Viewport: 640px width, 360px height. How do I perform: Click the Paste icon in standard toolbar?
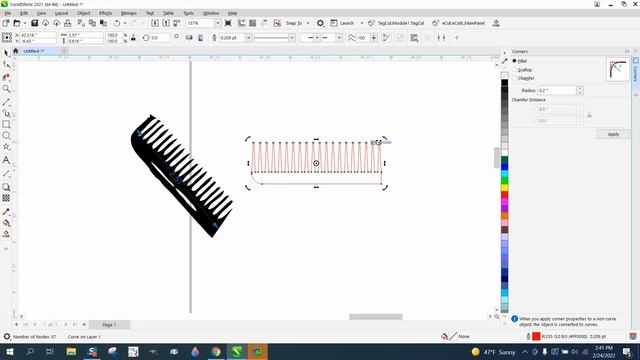click(x=103, y=23)
